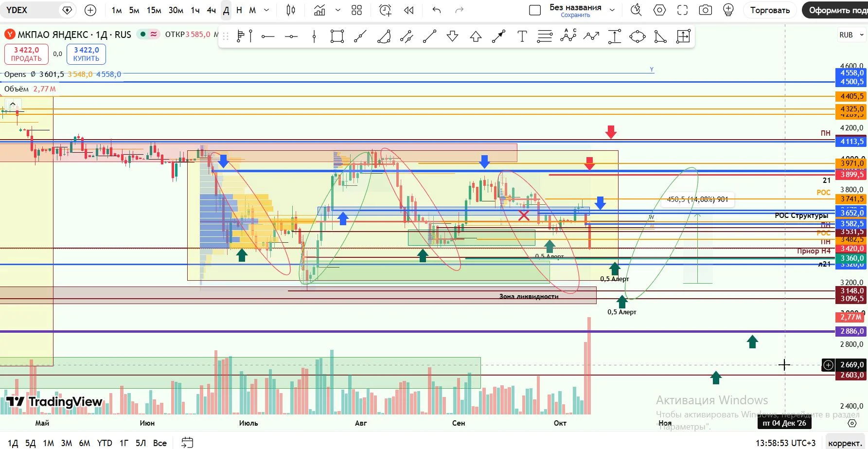Viewport: 868px width, 449px height.
Task: Switch to the 4ч timeframe
Action: click(211, 10)
